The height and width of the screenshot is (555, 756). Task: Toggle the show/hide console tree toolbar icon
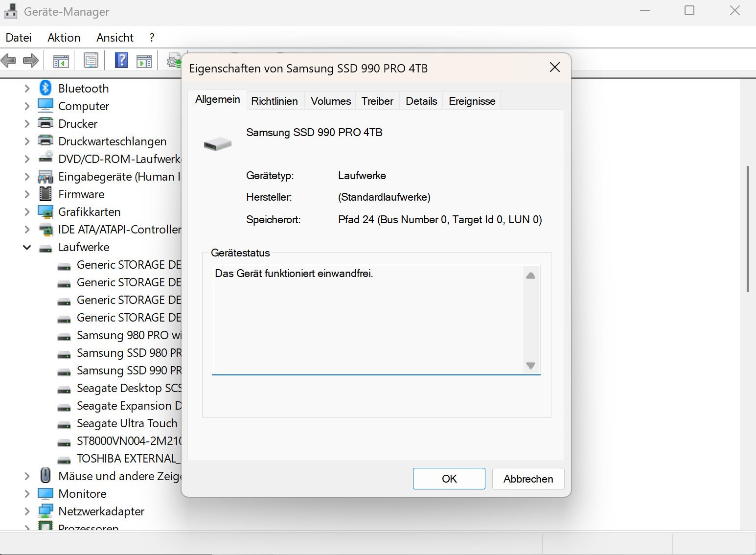(61, 61)
